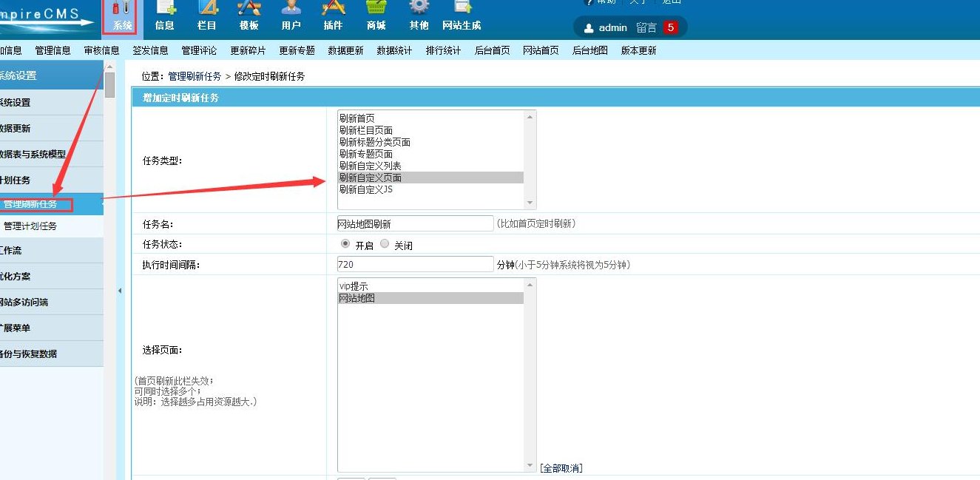980x480 pixels.
Task: Select 刷新自定义JS task type
Action: pos(430,189)
